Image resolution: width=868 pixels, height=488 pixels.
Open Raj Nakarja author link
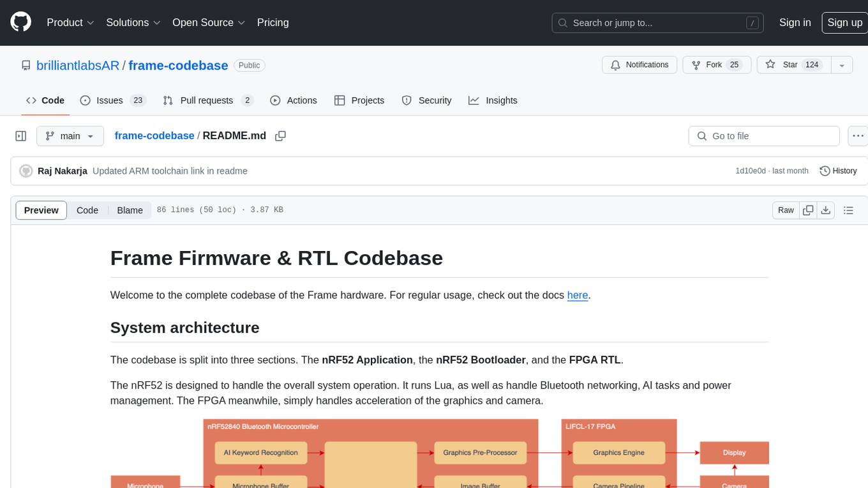point(63,171)
